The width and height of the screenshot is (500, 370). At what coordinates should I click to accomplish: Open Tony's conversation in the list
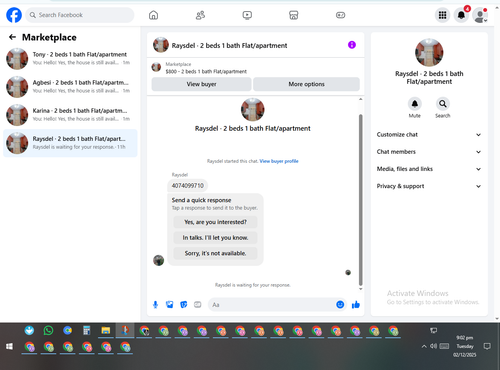[70, 58]
